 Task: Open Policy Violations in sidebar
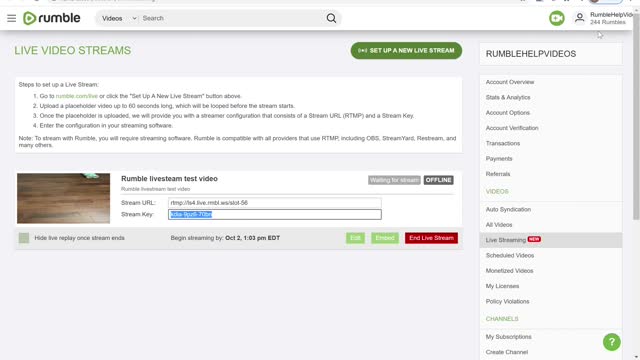507,302
